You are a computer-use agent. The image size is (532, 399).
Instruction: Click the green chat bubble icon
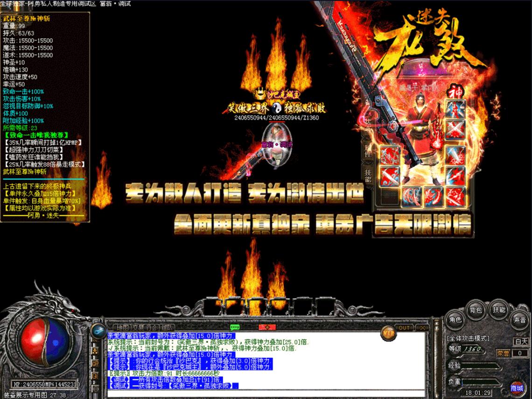(235, 328)
